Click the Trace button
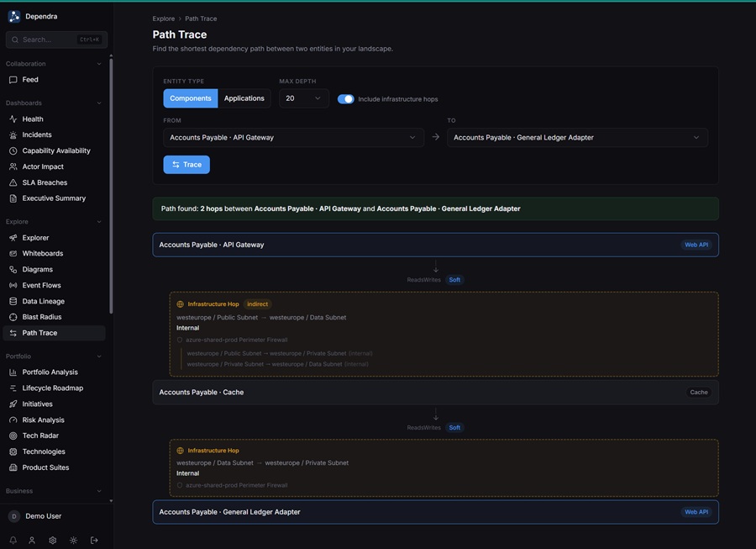The height and width of the screenshot is (549, 756). coord(186,165)
